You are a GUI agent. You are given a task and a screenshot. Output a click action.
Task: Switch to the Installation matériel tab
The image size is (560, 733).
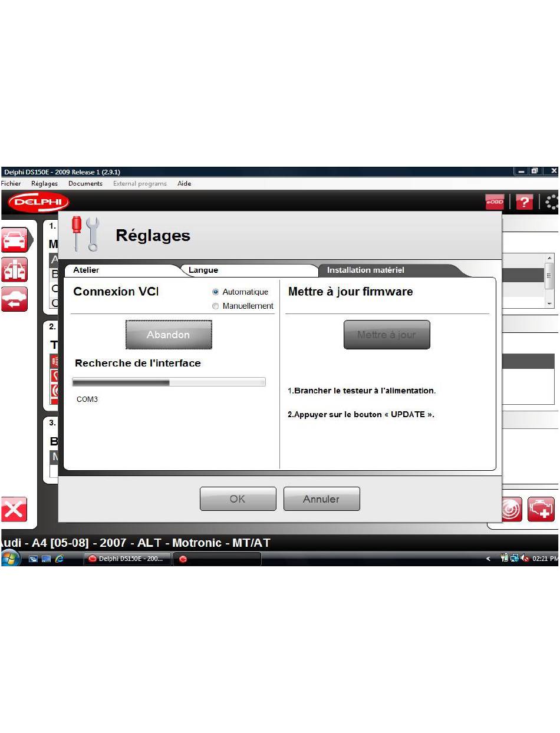pyautogui.click(x=366, y=270)
